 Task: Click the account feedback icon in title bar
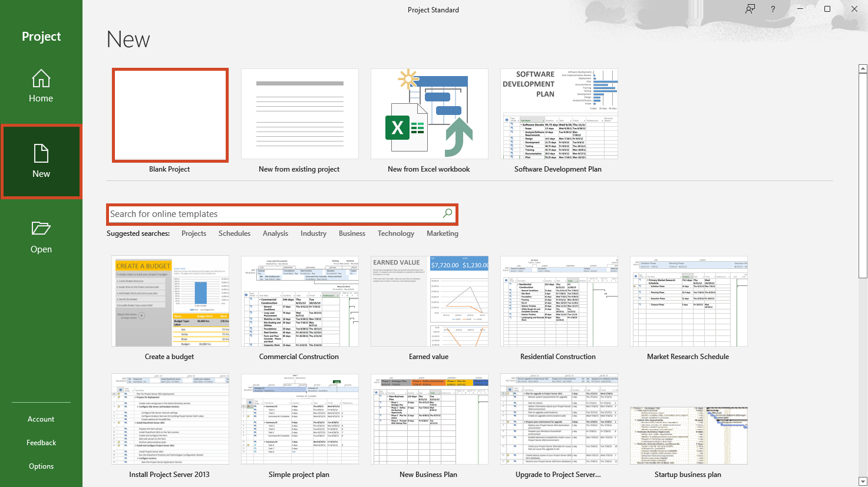point(750,9)
